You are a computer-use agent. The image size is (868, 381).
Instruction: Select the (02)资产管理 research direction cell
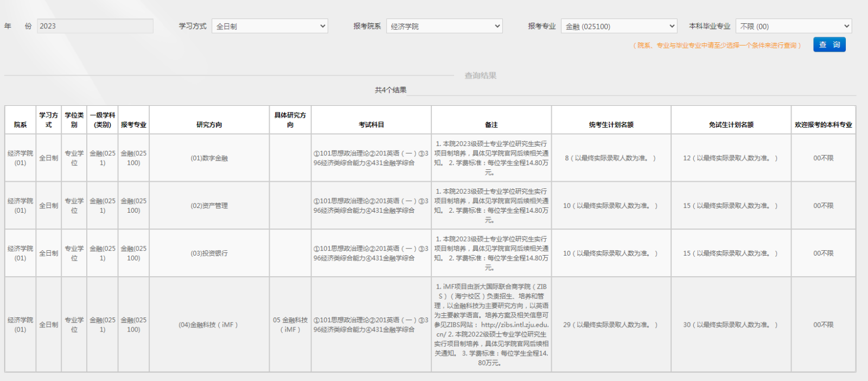209,206
